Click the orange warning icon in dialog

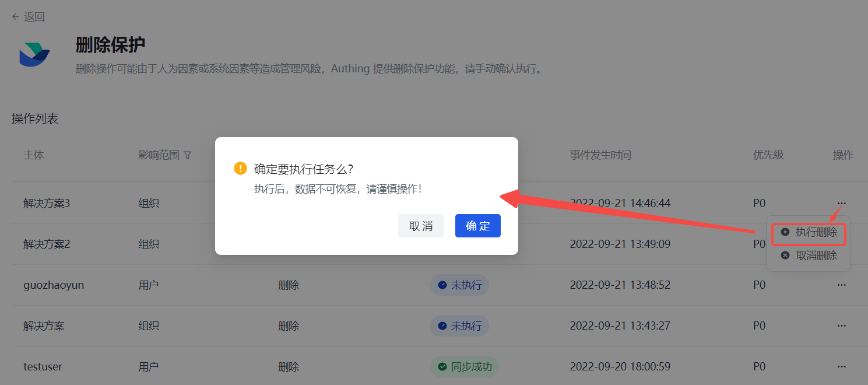pyautogui.click(x=240, y=169)
